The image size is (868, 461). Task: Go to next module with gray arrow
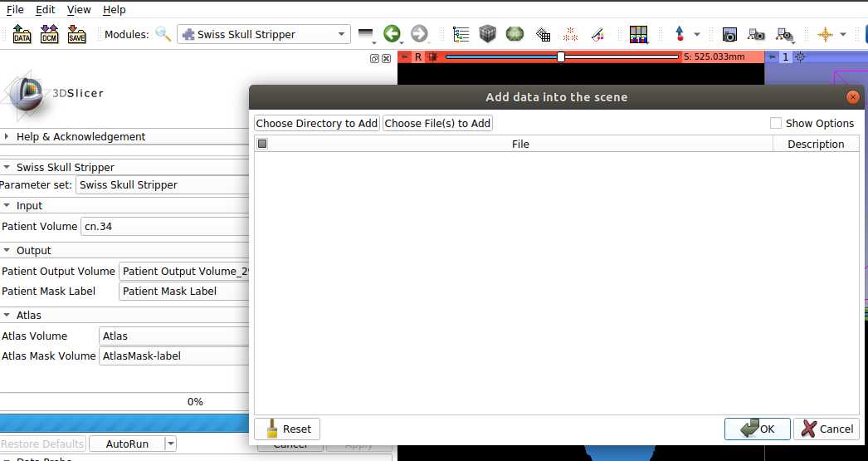(x=419, y=34)
